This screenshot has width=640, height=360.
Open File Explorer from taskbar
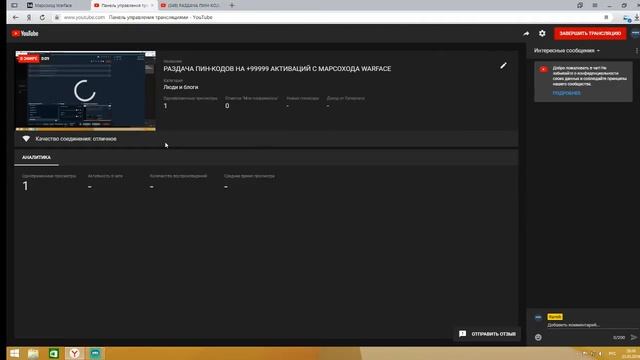33,353
